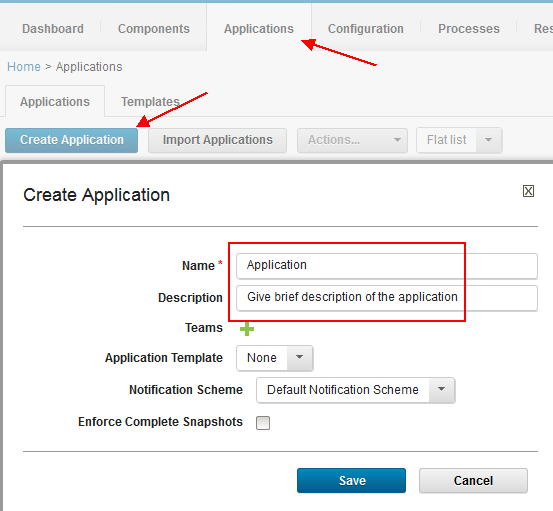Screen dimensions: 553x511
Task: Select the Applications sub-tab
Action: [55, 102]
